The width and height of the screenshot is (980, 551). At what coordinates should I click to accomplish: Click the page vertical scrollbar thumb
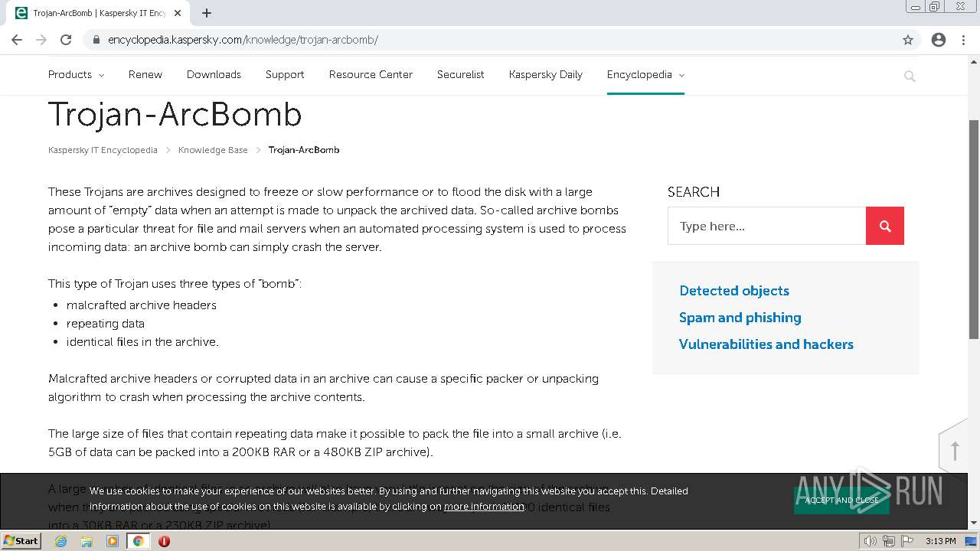(x=974, y=230)
